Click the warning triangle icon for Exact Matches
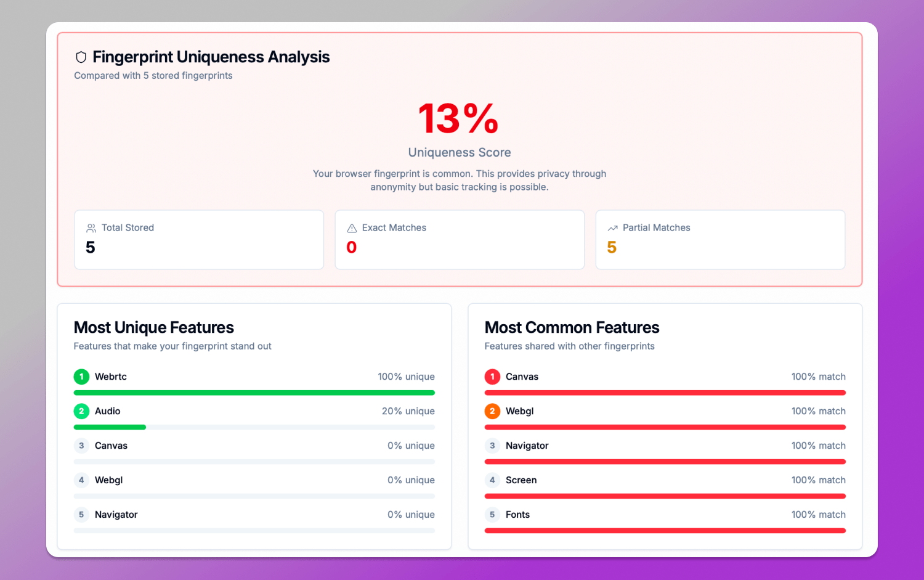The width and height of the screenshot is (924, 580). [352, 228]
